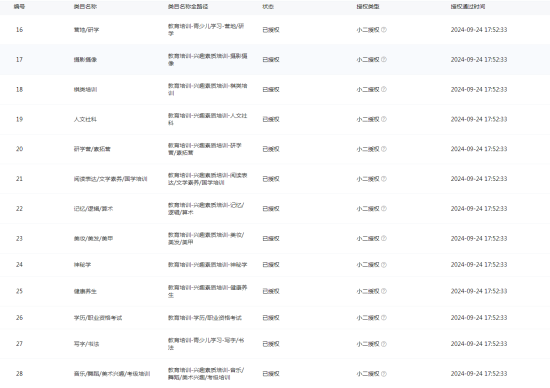550x388 pixels.
Task: Click the question-mark icon in row 26
Action: point(384,318)
